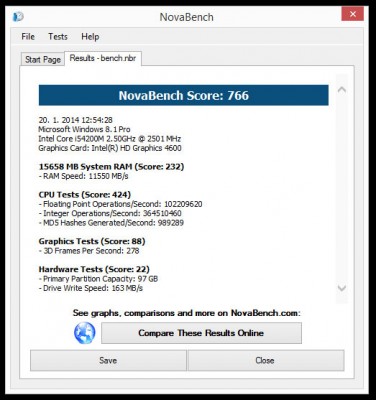The width and height of the screenshot is (376, 400).
Task: Select the Results - bench.nbr tab
Action: (103, 58)
